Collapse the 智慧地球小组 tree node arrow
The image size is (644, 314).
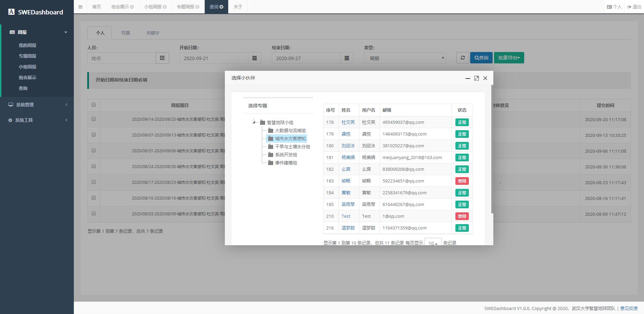tap(254, 122)
